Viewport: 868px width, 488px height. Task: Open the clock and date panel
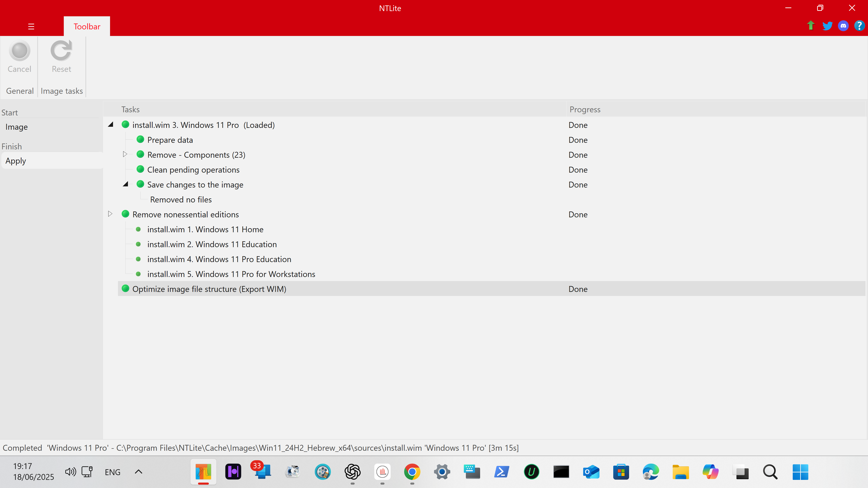point(33,472)
